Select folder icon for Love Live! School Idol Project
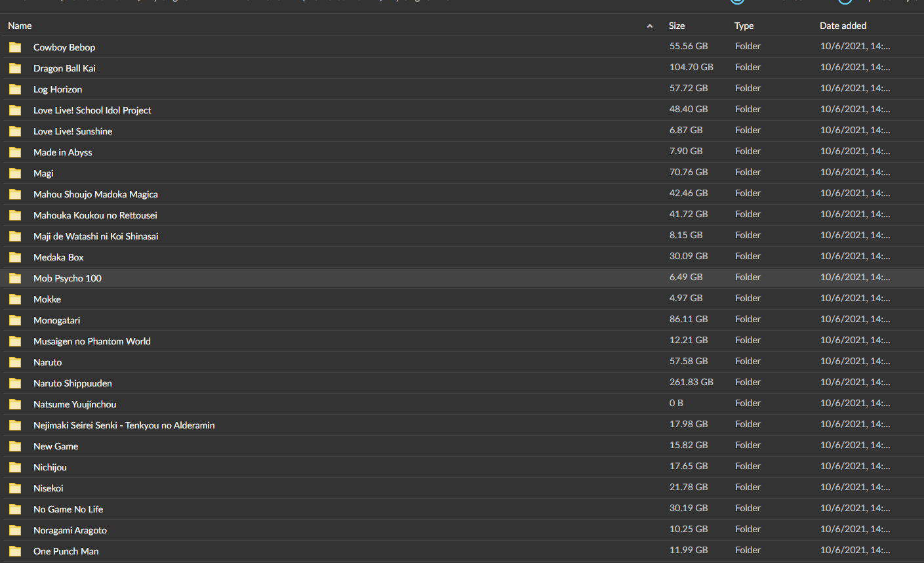924x563 pixels. pos(15,110)
